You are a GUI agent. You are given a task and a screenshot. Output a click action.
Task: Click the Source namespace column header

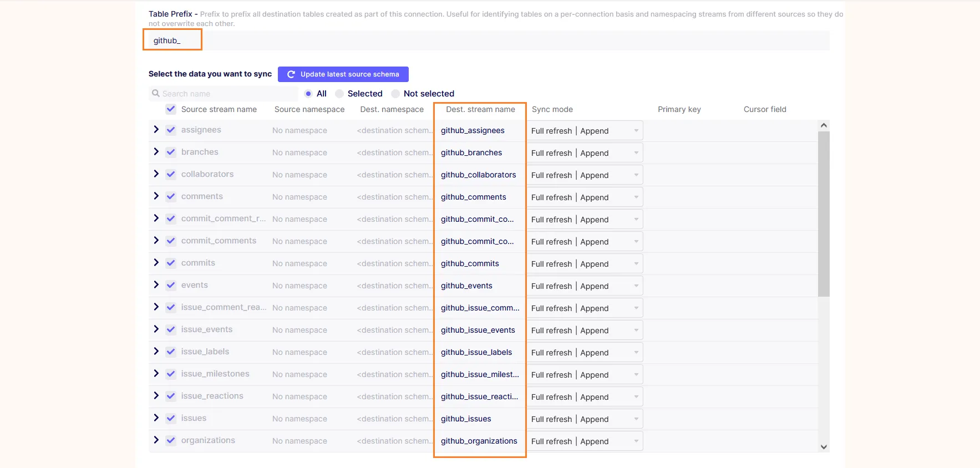[x=309, y=109]
